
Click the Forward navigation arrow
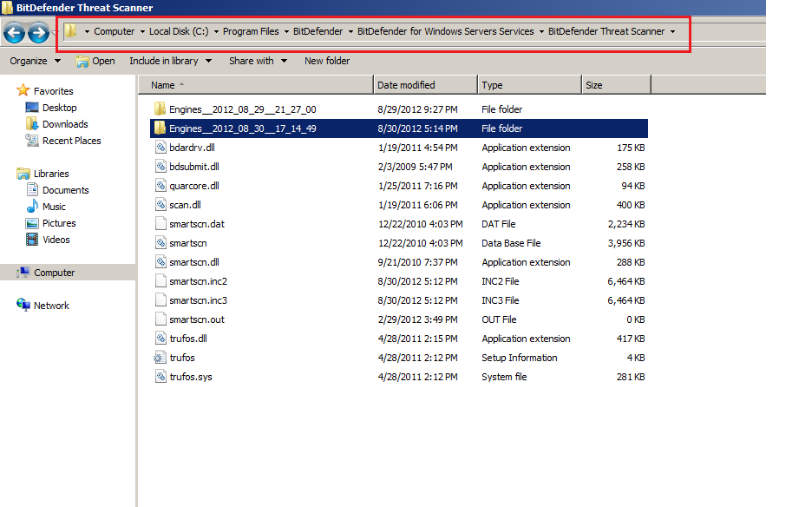(x=38, y=33)
